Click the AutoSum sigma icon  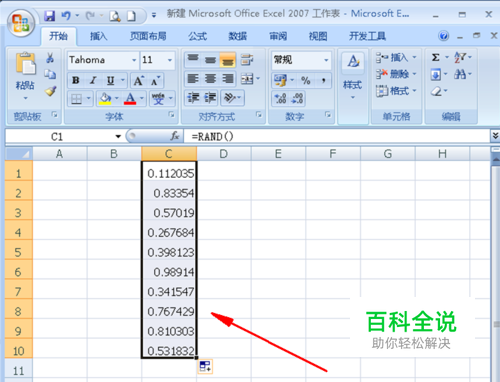435,57
